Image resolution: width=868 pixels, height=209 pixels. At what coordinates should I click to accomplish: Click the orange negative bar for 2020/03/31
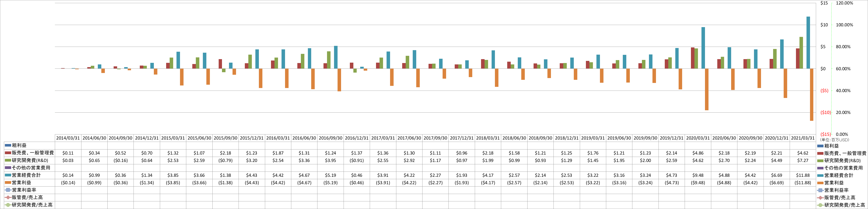[707, 90]
